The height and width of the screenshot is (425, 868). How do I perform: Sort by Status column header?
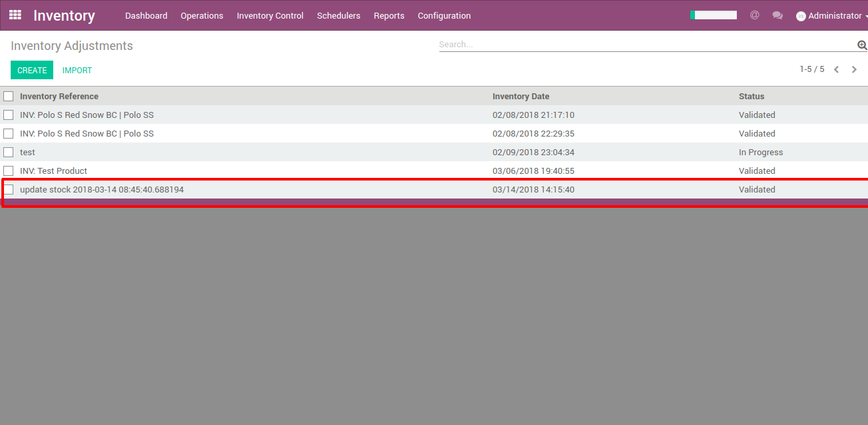click(752, 97)
